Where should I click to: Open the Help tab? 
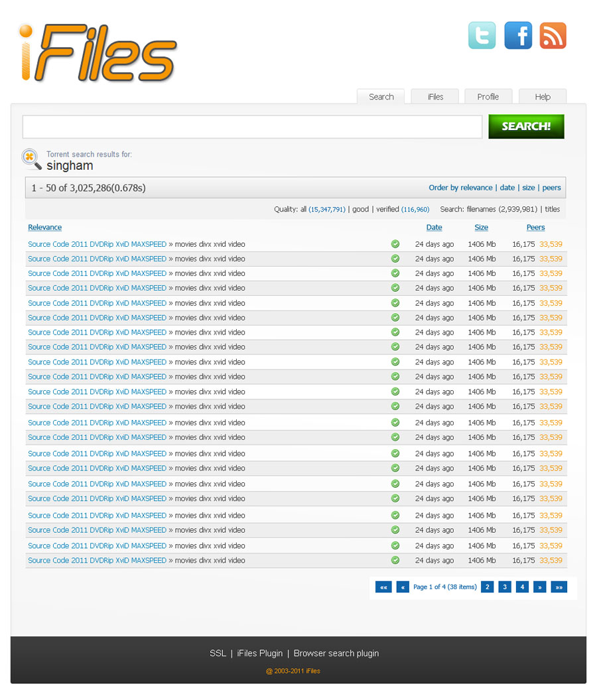tap(543, 96)
